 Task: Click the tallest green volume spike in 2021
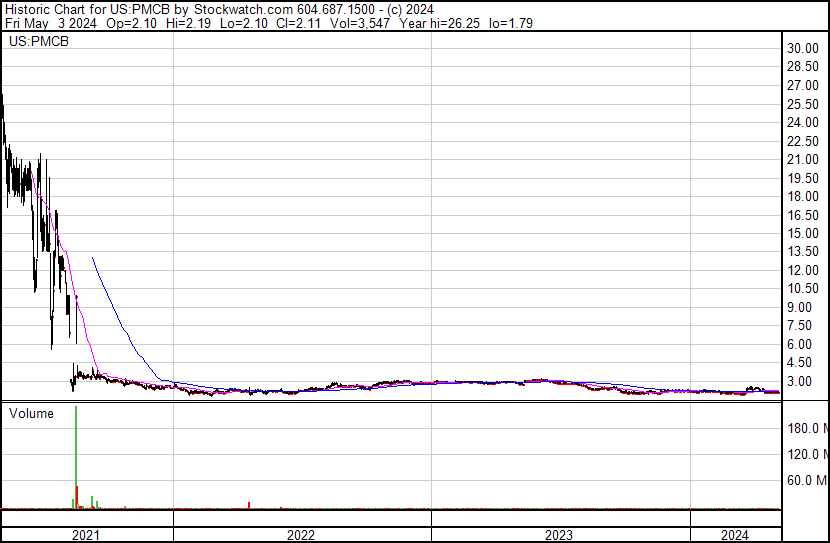point(76,457)
